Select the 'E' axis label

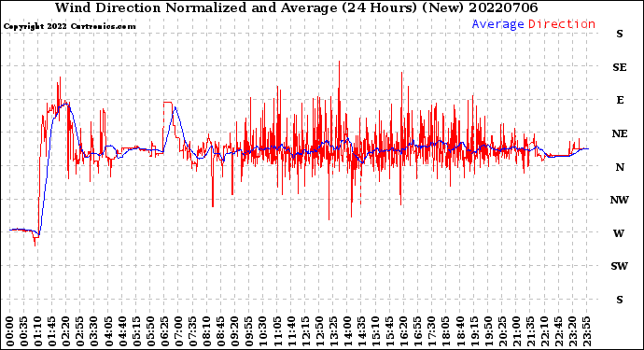[620, 100]
